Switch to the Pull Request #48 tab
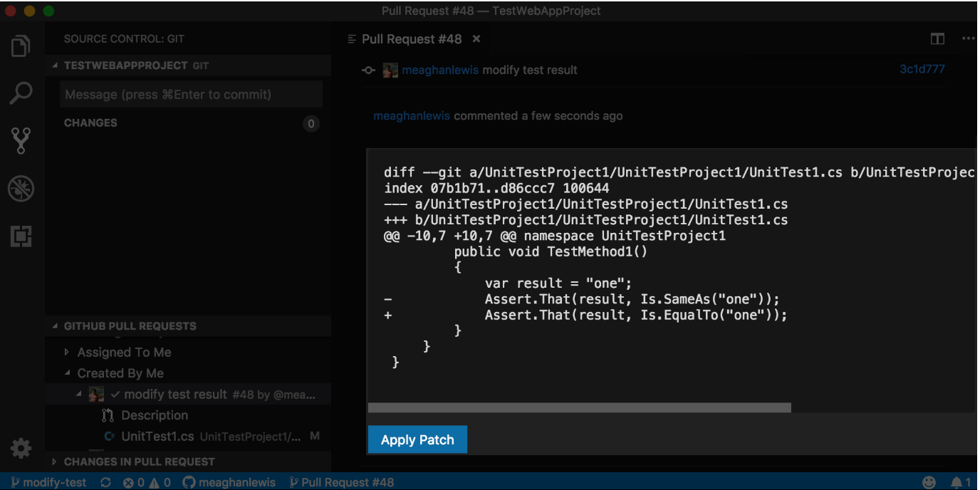Viewport: 980px width, 490px height. click(x=413, y=38)
